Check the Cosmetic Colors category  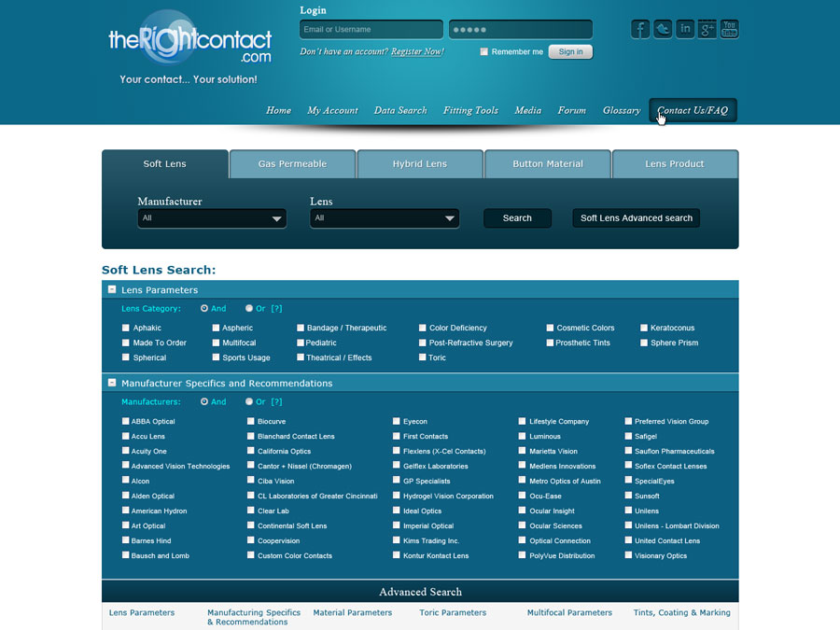[x=550, y=328]
